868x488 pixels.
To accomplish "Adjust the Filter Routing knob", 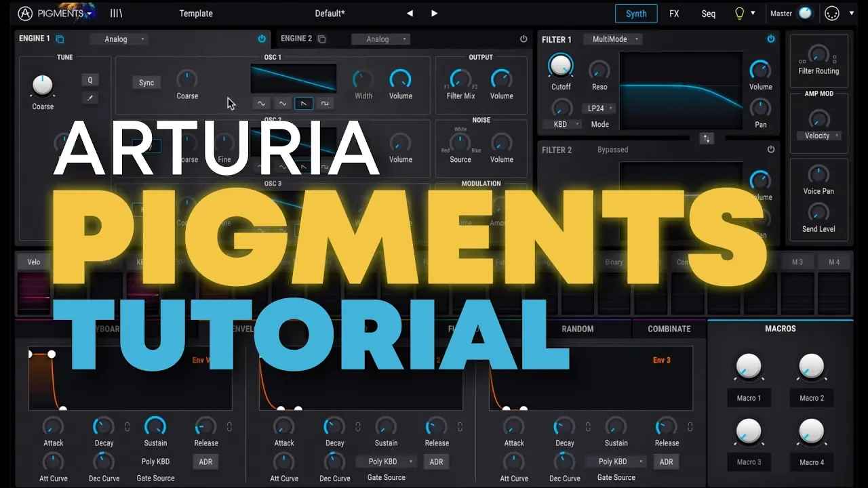I will tap(818, 54).
